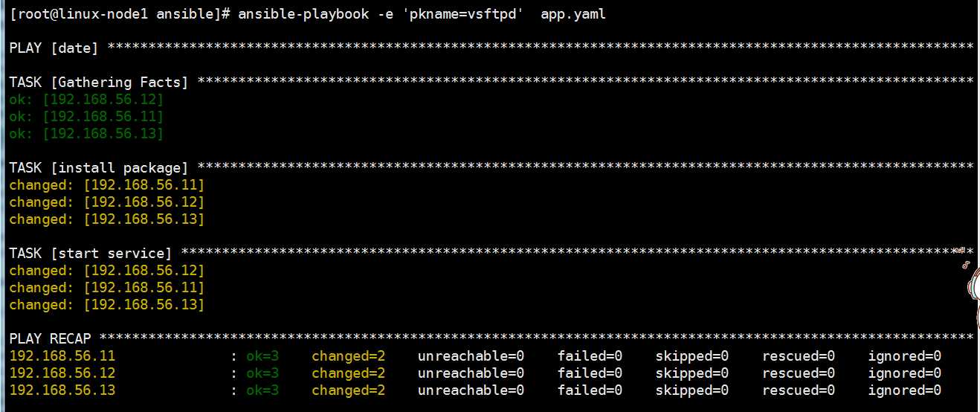Click the TASK [install package] header
The height and width of the screenshot is (412, 980).
(99, 168)
